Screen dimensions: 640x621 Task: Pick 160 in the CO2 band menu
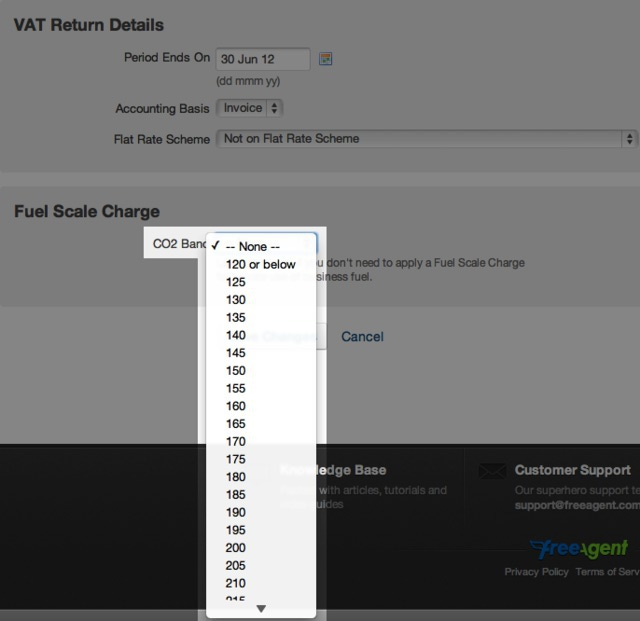236,406
